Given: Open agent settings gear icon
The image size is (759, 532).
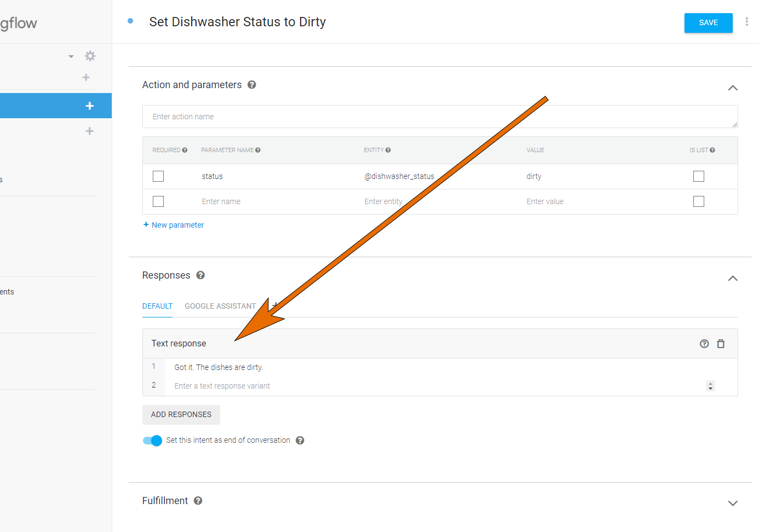Looking at the screenshot, I should tap(90, 56).
